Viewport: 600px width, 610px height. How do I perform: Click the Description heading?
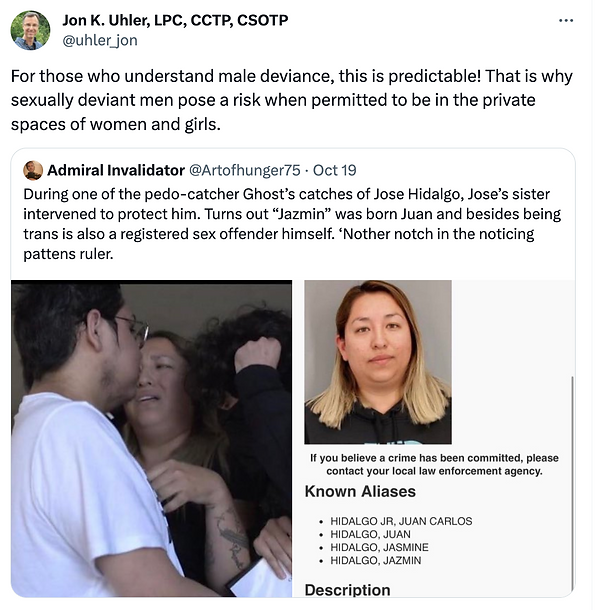[347, 590]
